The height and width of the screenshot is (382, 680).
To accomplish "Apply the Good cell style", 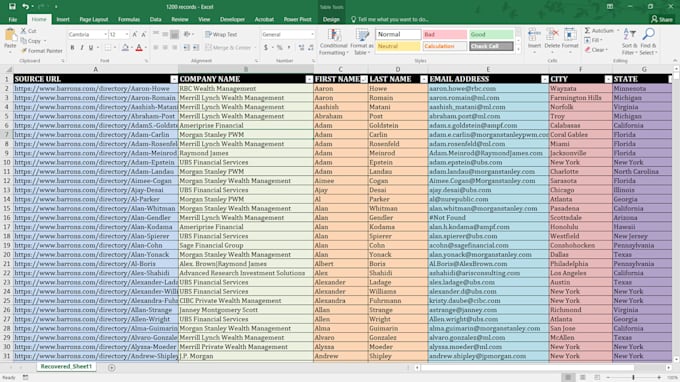I will pos(491,34).
